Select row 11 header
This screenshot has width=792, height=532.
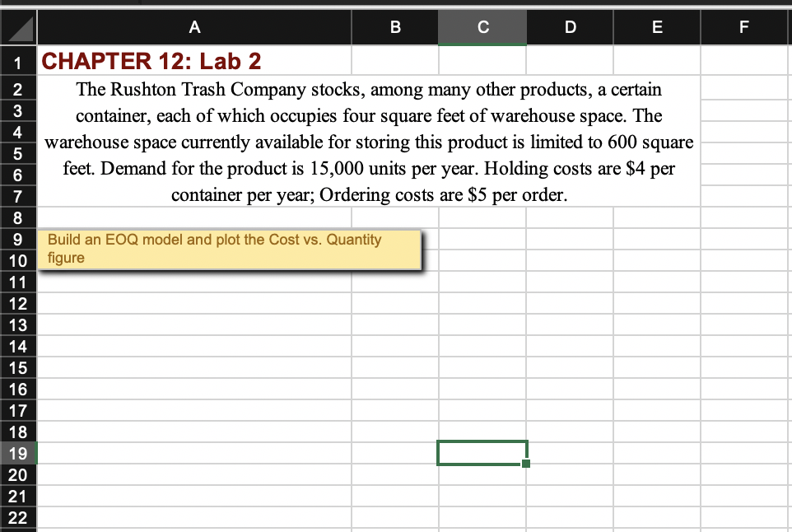point(18,282)
